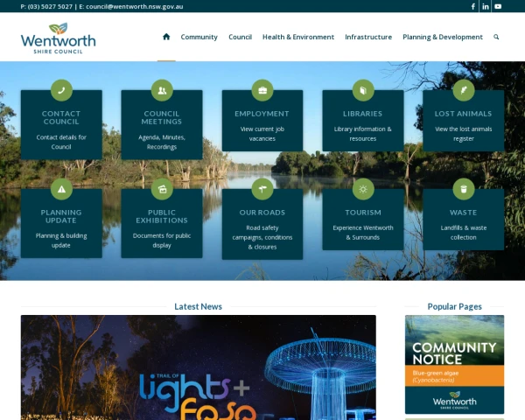The width and height of the screenshot is (525, 420).
Task: Click the Contact Council tile heading
Action: tap(61, 117)
